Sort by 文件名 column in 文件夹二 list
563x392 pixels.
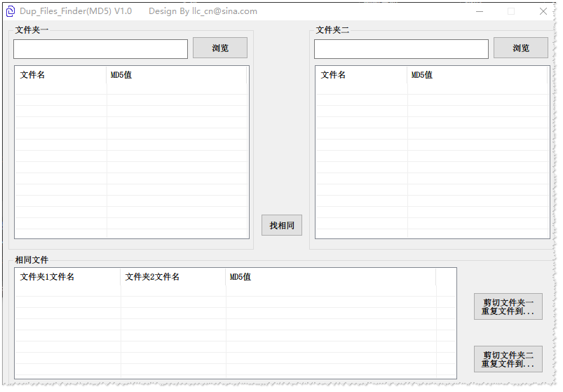click(x=362, y=75)
